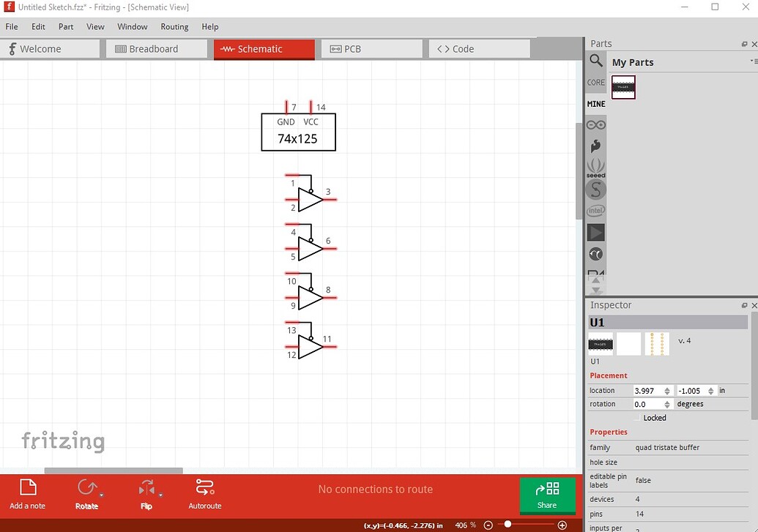Switch to the Code tab
Viewport: 758px width, 532px height.
pyautogui.click(x=479, y=49)
